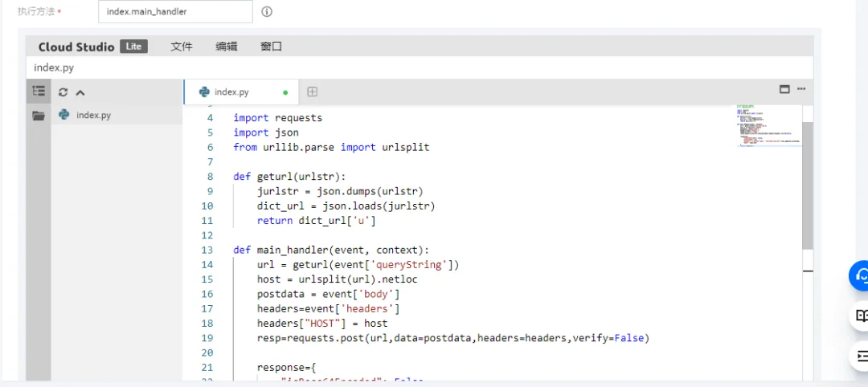Click the folder icon in the sidebar
Screen dimensions: 868x387
39,116
